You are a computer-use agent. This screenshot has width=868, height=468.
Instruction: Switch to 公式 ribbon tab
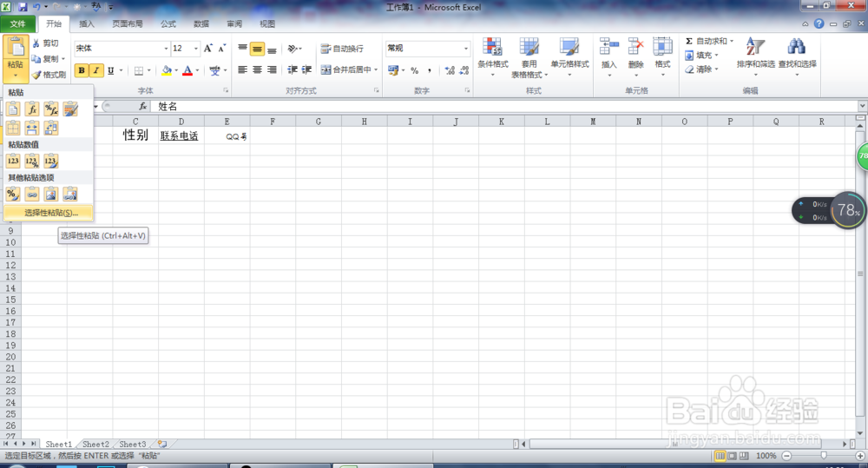click(168, 23)
